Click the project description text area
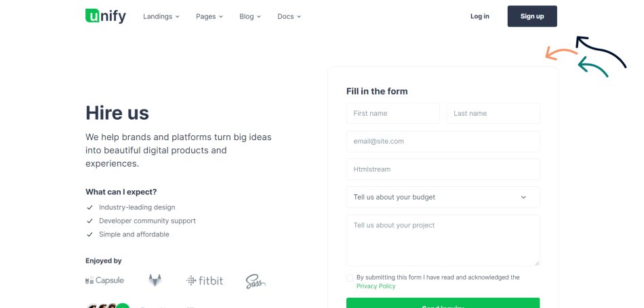 click(x=443, y=240)
